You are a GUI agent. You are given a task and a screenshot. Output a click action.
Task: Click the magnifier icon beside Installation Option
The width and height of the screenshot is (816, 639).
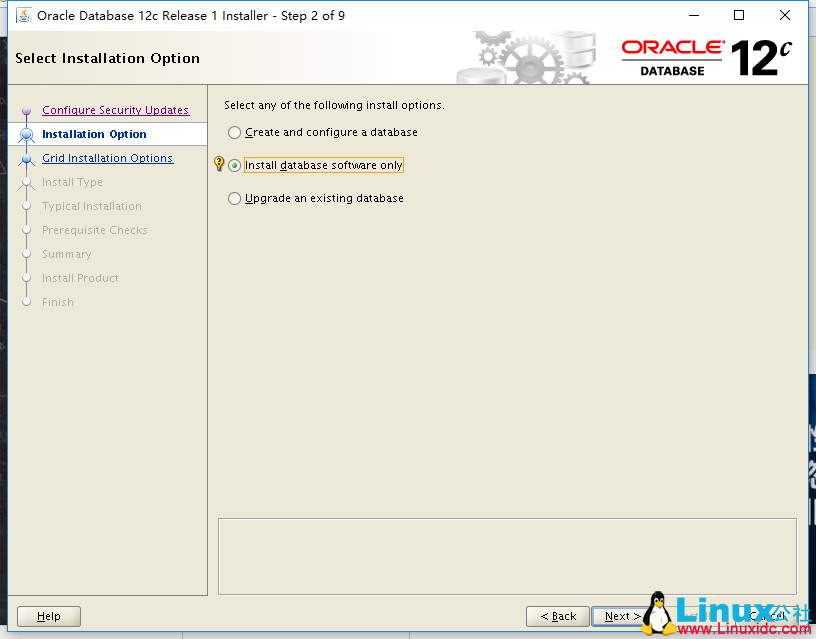coord(26,133)
